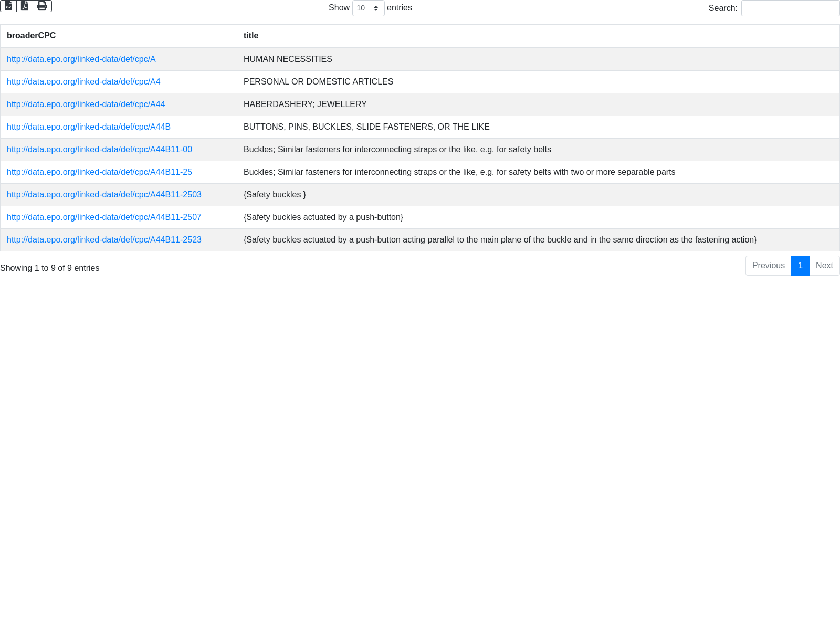Select page 1 in pagination

(x=800, y=266)
